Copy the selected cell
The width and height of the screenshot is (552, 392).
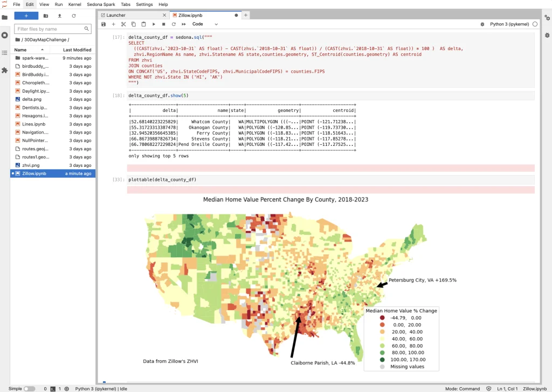point(134,24)
